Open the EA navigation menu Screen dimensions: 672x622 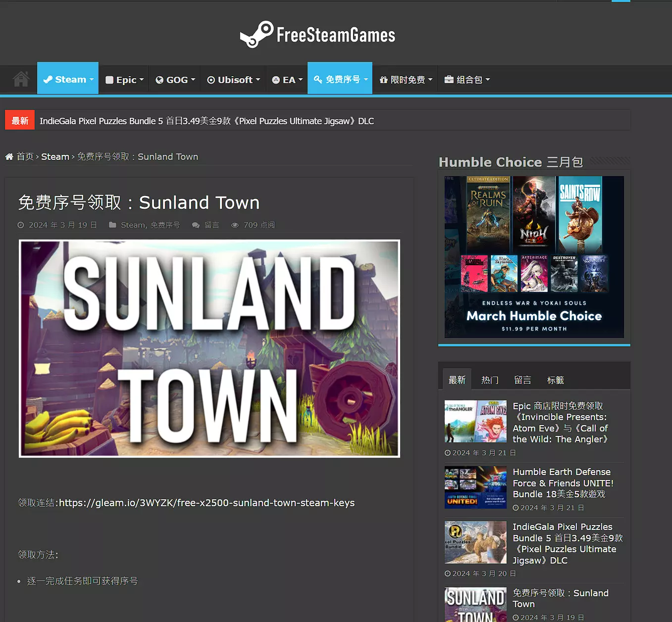(x=287, y=80)
